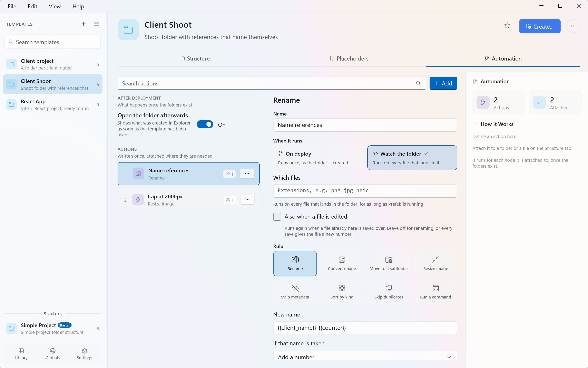Click the Name field containing Name references
The width and height of the screenshot is (588, 368).
pos(365,125)
